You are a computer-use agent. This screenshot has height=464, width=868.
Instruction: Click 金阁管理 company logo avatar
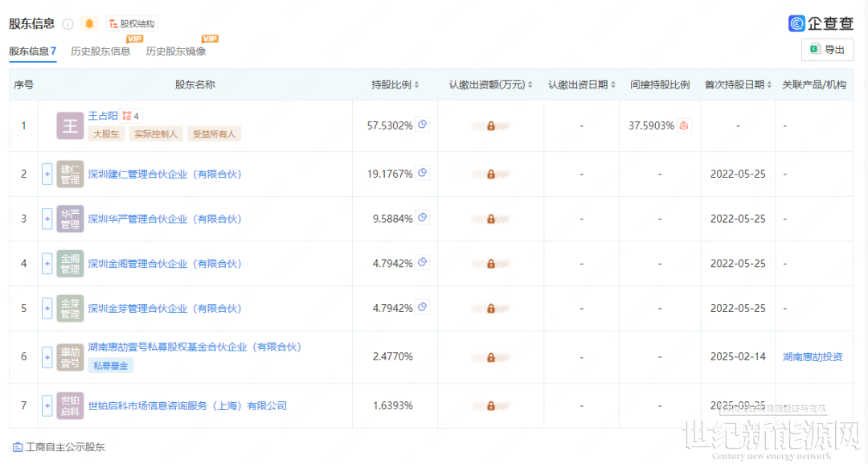point(70,264)
